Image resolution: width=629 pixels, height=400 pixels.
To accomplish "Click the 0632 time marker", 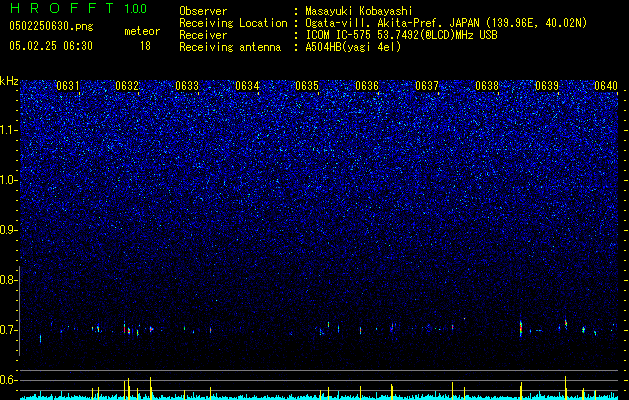I will (127, 86).
